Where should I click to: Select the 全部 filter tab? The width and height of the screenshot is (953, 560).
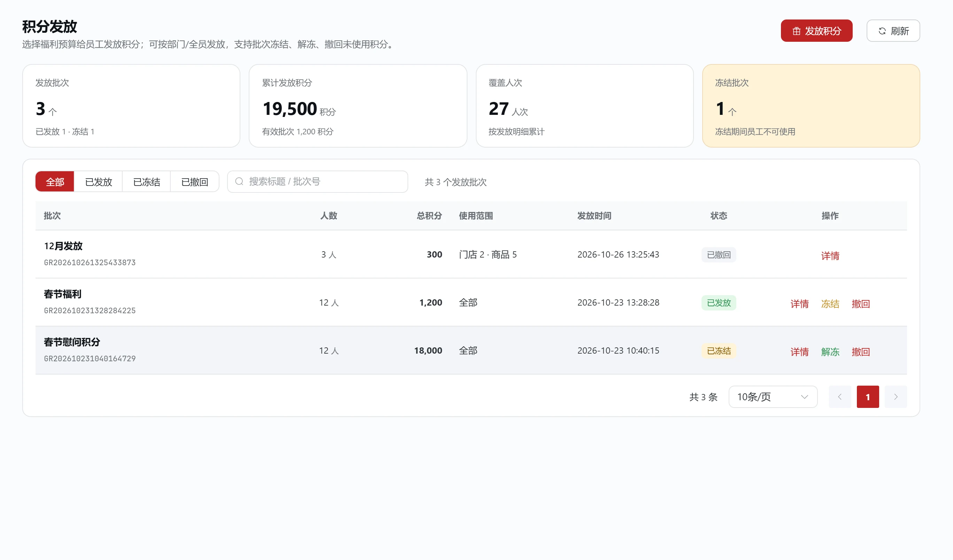(x=55, y=182)
